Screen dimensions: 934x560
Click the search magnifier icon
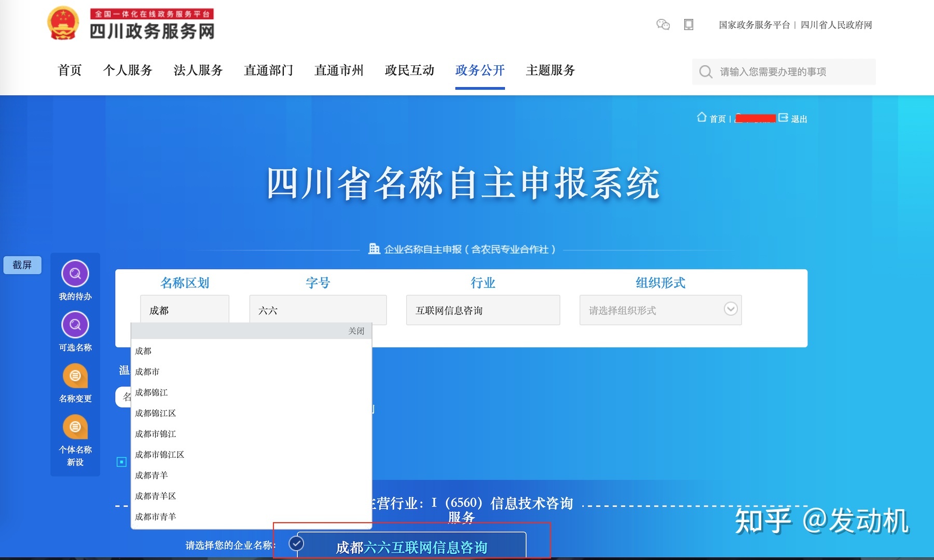706,71
